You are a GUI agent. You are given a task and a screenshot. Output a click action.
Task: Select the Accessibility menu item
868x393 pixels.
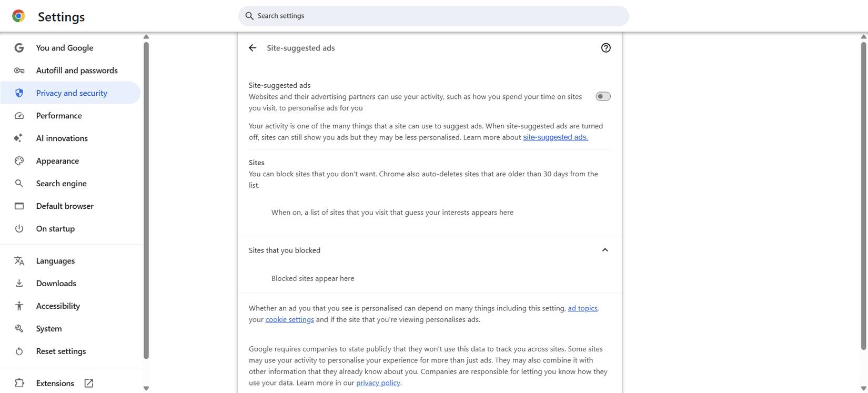pyautogui.click(x=58, y=306)
